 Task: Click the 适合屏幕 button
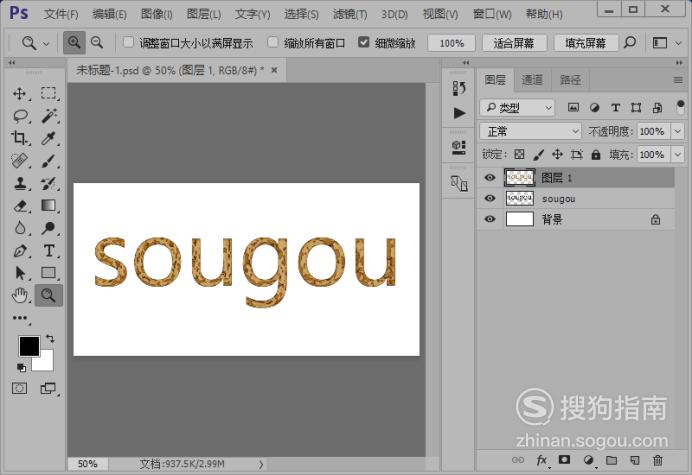[514, 43]
